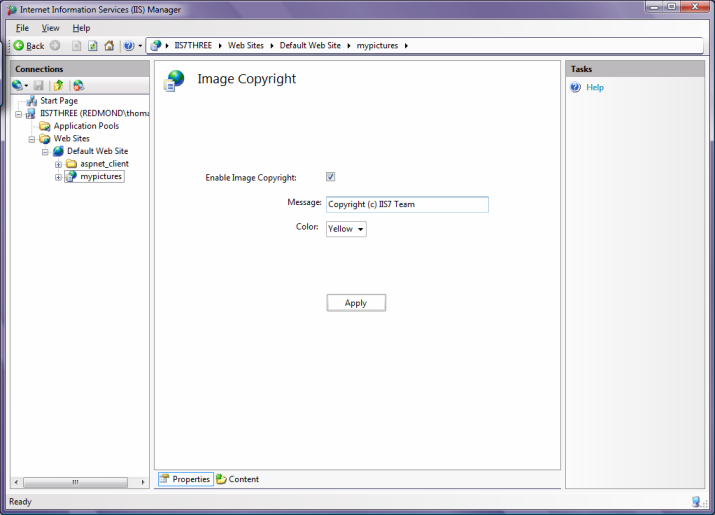
Task: Click the Connections scrollbar right arrow
Action: click(x=143, y=482)
